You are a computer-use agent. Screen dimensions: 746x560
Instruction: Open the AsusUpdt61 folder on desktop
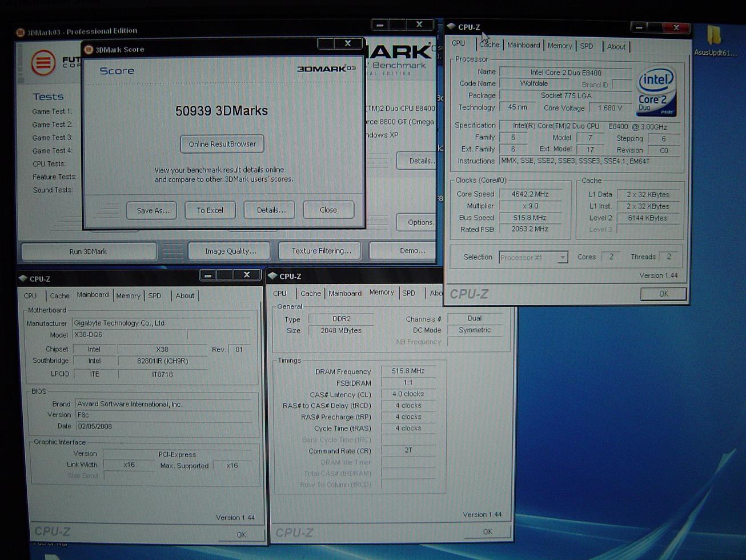click(x=714, y=40)
